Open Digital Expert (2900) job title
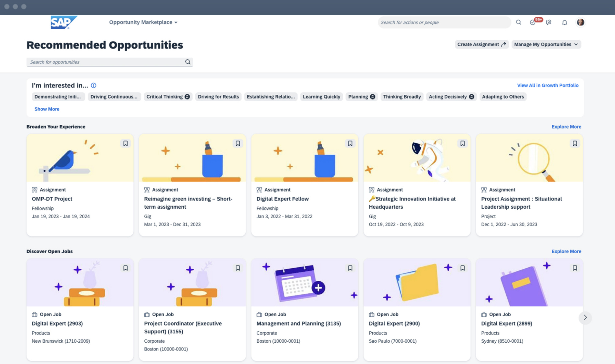Image resolution: width=615 pixels, height=364 pixels. [394, 324]
